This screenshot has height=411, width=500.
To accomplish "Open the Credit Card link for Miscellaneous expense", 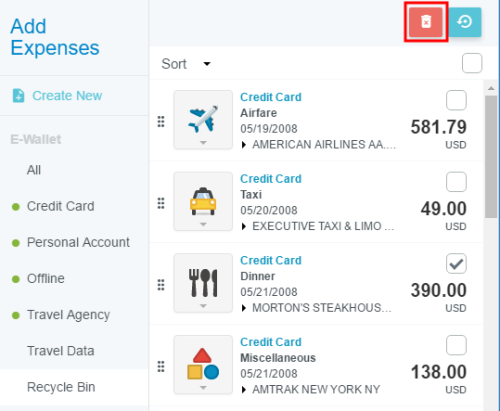I will (x=271, y=342).
